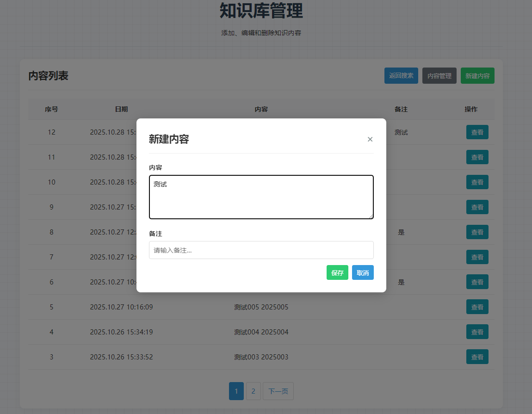The height and width of the screenshot is (414, 532).
Task: Click the blue 取消 button
Action: click(x=363, y=273)
